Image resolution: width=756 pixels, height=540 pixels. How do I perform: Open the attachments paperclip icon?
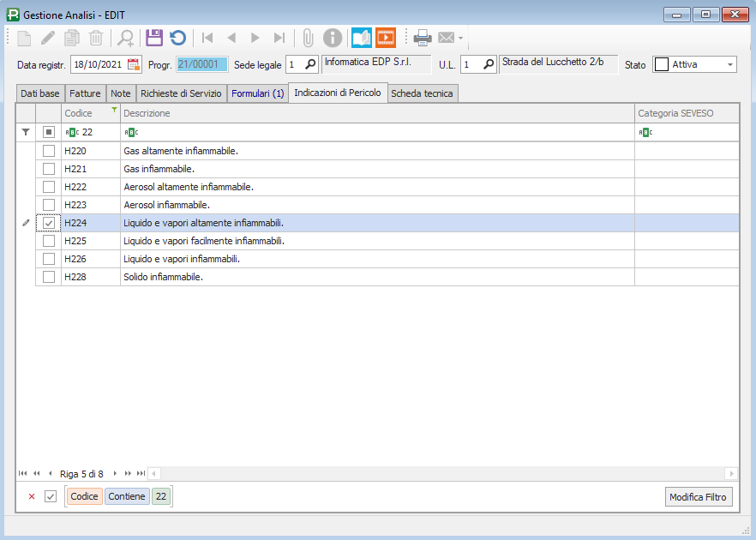pos(309,38)
